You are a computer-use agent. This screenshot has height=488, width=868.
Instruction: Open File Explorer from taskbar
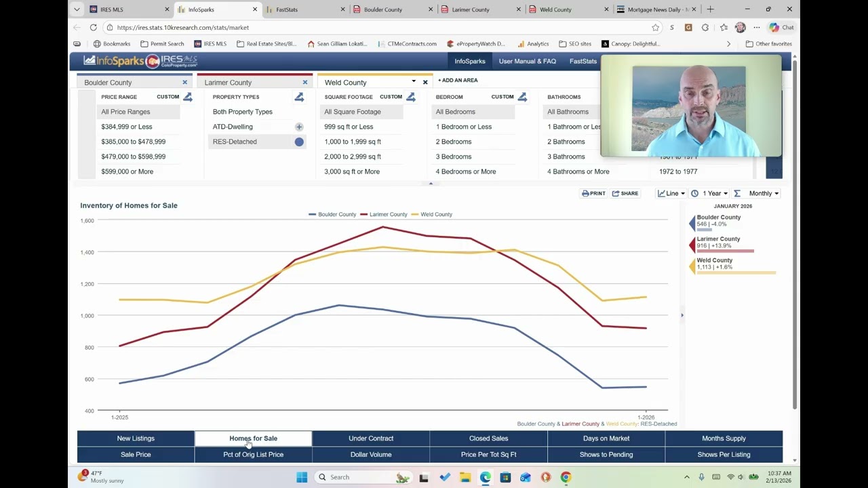tap(465, 477)
